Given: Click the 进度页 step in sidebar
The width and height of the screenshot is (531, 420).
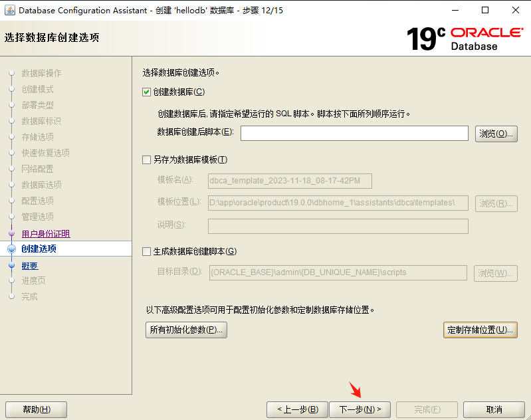Looking at the screenshot, I should pos(33,281).
